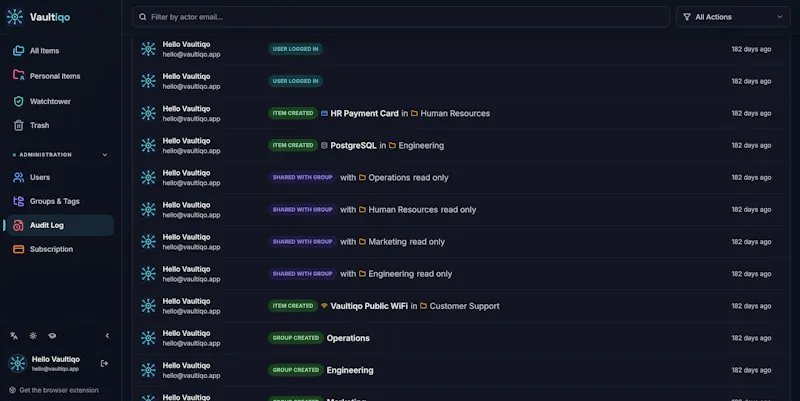Click the browser extension globe icon
This screenshot has height=401, width=800.
[x=12, y=390]
